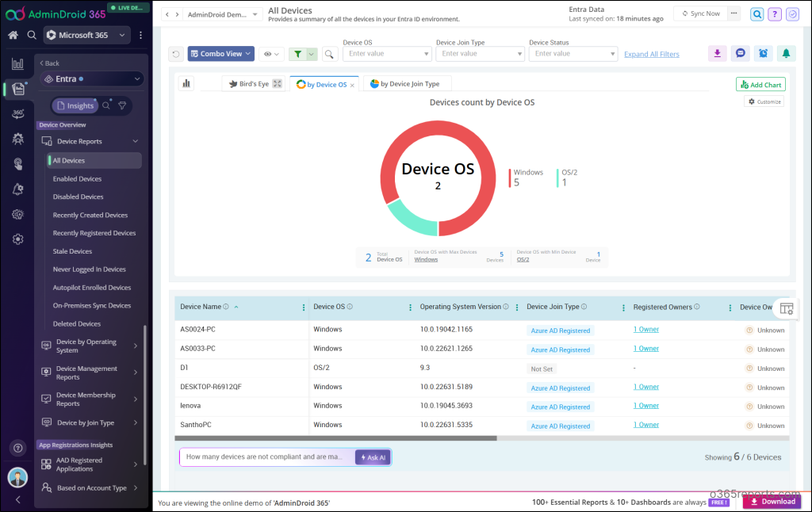The image size is (812, 512).
Task: Open the Microsoft 365 service dropdown
Action: coord(86,35)
